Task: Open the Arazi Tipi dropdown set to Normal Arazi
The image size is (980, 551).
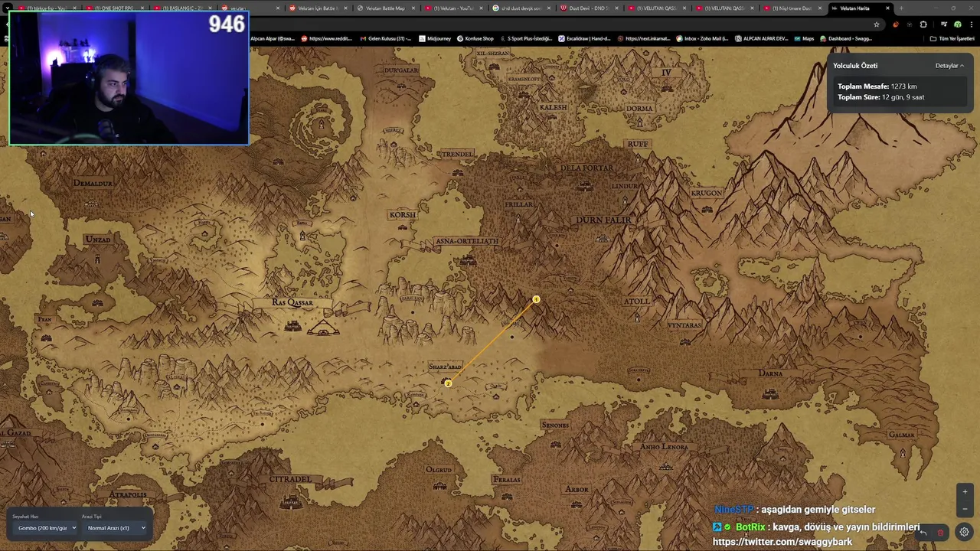Action: (x=116, y=528)
